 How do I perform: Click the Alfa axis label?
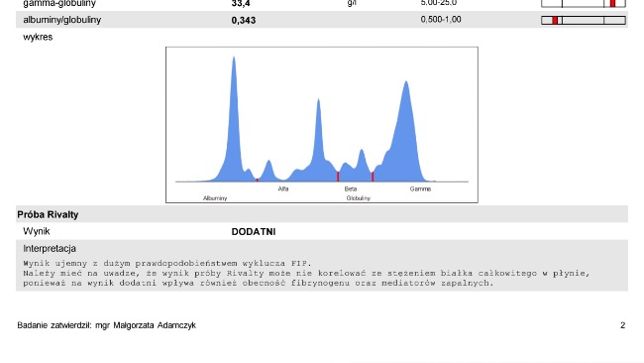pos(283,189)
